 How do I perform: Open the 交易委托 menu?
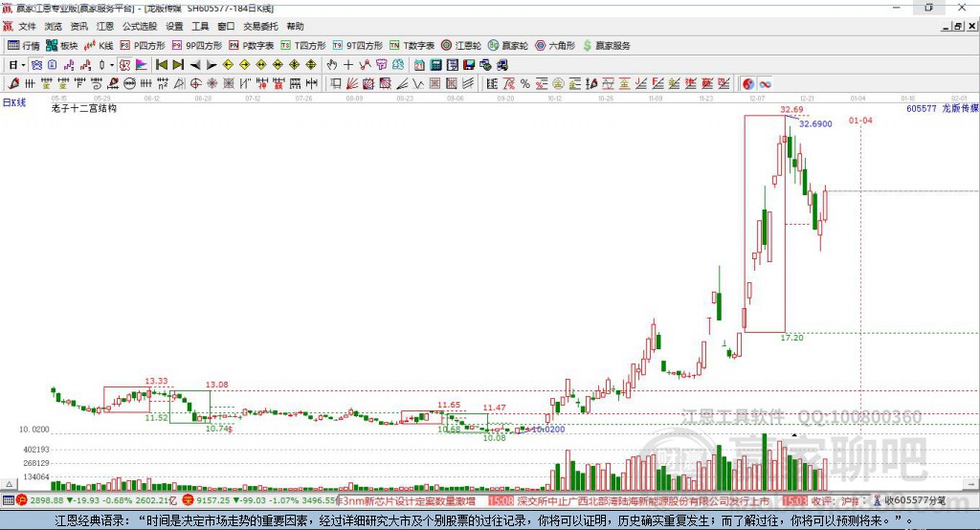coord(260,26)
